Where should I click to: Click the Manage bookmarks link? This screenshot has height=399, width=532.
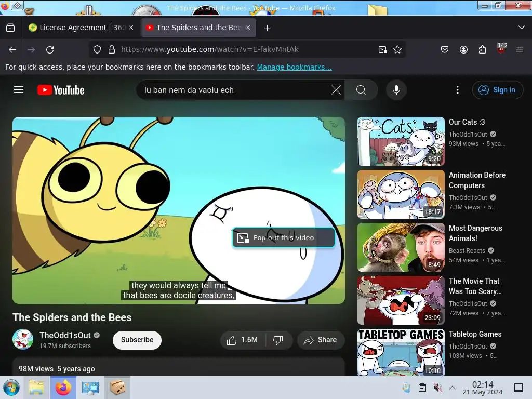294,67
